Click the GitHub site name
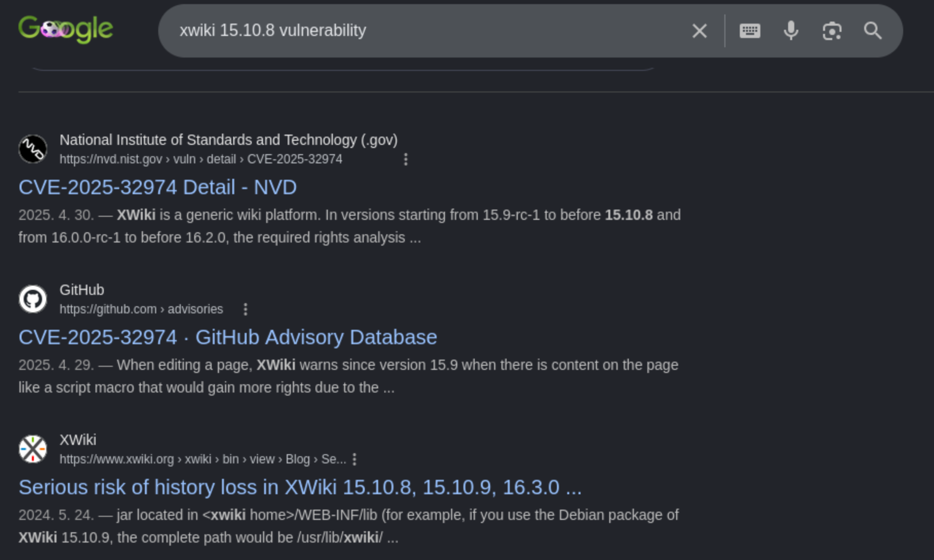Viewport: 934px width, 560px height. pyautogui.click(x=82, y=290)
